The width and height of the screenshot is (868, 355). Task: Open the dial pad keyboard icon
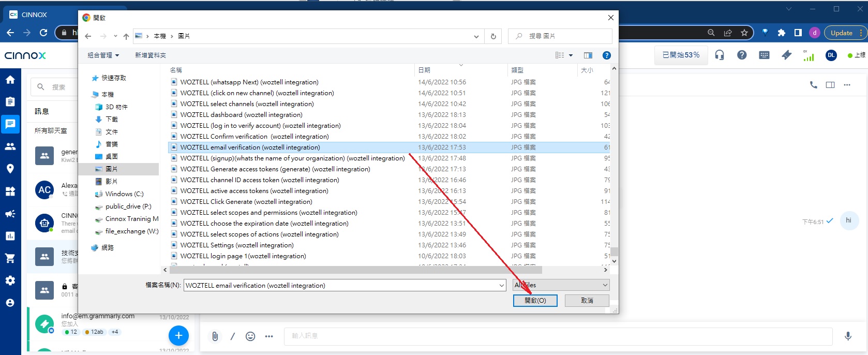[x=764, y=55]
